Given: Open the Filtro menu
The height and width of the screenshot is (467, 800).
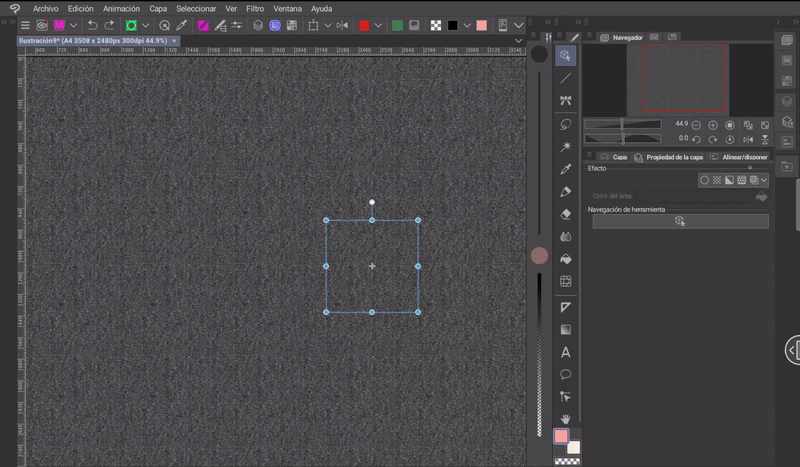Looking at the screenshot, I should pyautogui.click(x=255, y=8).
